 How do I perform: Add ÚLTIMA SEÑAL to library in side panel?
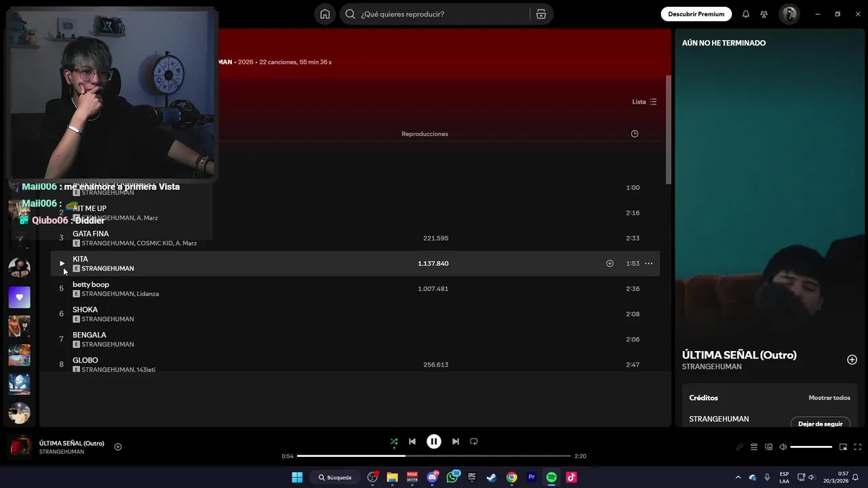tap(852, 360)
